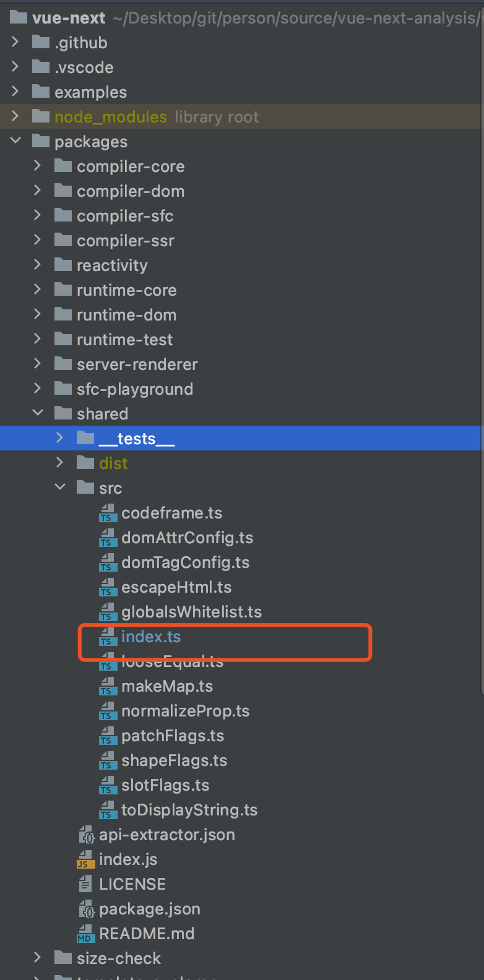Viewport: 484px width, 980px height.
Task: Click the Markdown icon next to README.md
Action: [85, 934]
